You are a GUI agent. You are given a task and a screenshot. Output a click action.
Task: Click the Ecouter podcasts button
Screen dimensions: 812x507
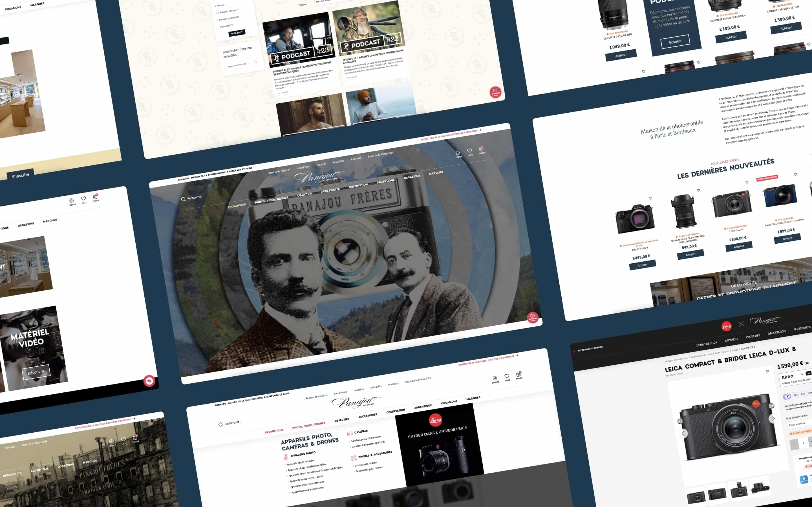pyautogui.click(x=675, y=42)
